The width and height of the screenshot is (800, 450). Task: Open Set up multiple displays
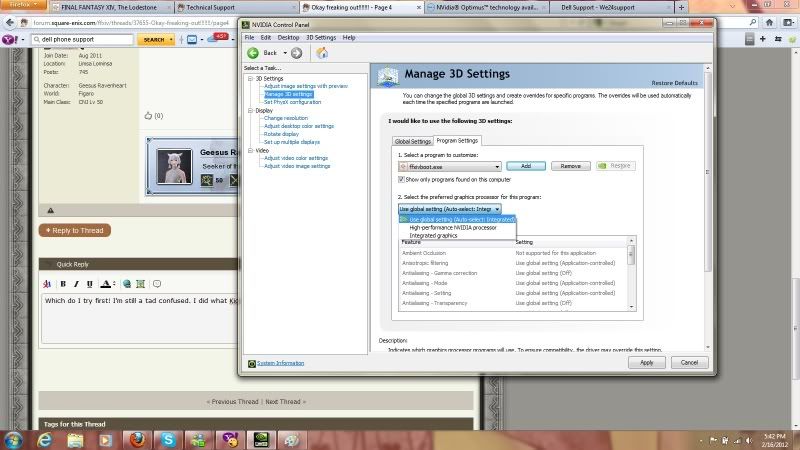pos(292,142)
